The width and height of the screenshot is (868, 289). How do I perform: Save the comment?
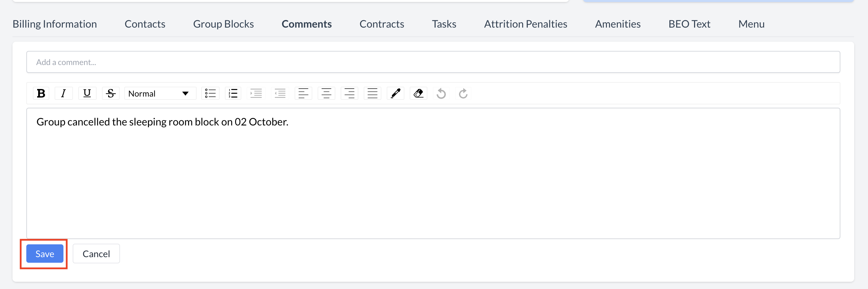45,254
